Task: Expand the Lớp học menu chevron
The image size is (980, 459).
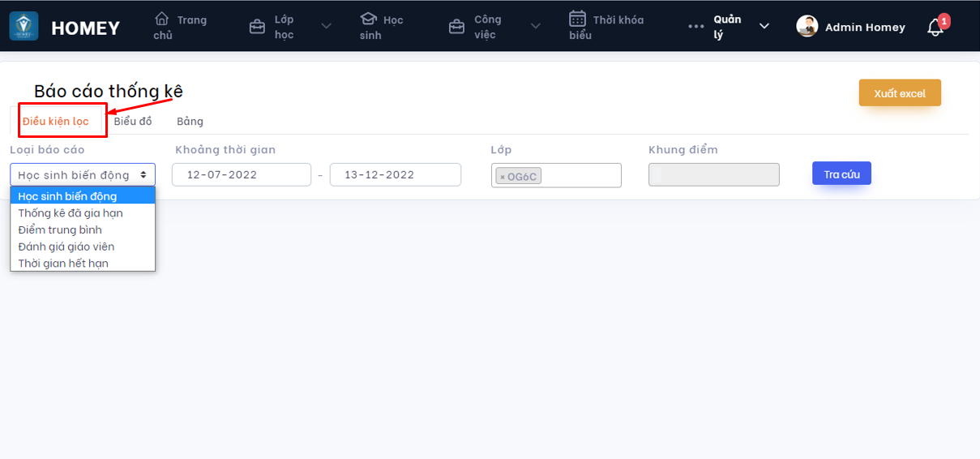Action: (326, 26)
